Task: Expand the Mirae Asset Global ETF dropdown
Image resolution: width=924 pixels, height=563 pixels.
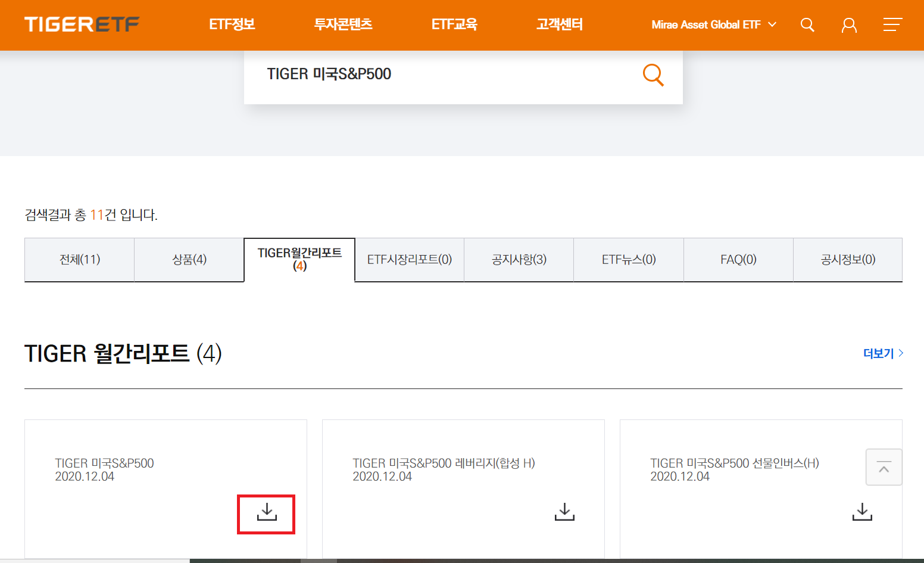Action: (x=714, y=24)
